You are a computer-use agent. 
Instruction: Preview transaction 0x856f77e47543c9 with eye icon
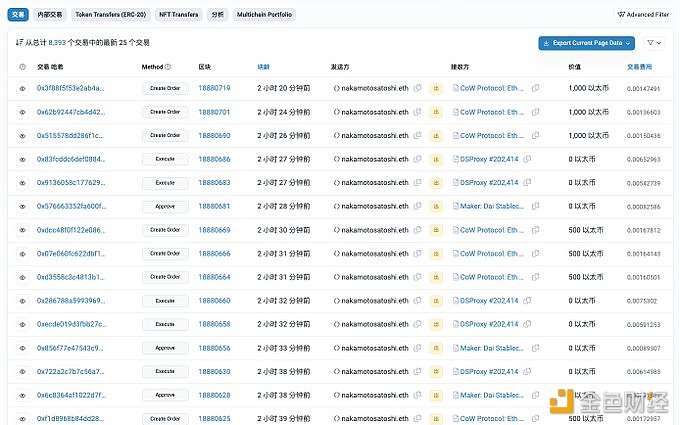tap(23, 348)
